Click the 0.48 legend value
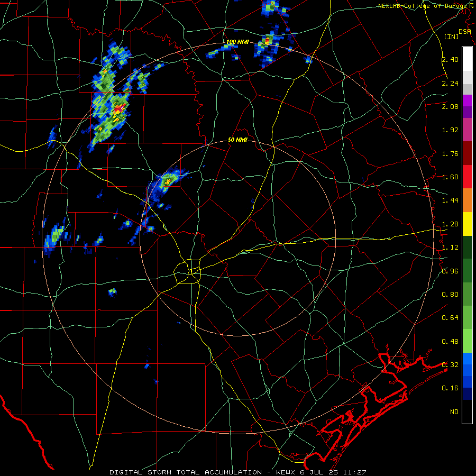This screenshot has width=476, height=476. click(x=450, y=342)
